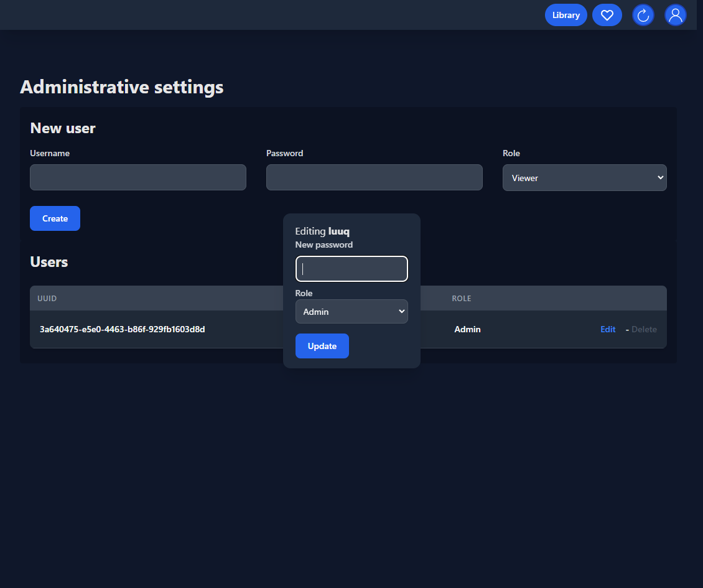703x588 pixels.
Task: Select the UUID 3a640475-e5e0-4463-b86f-929fb1603d8d text
Action: tap(123, 329)
